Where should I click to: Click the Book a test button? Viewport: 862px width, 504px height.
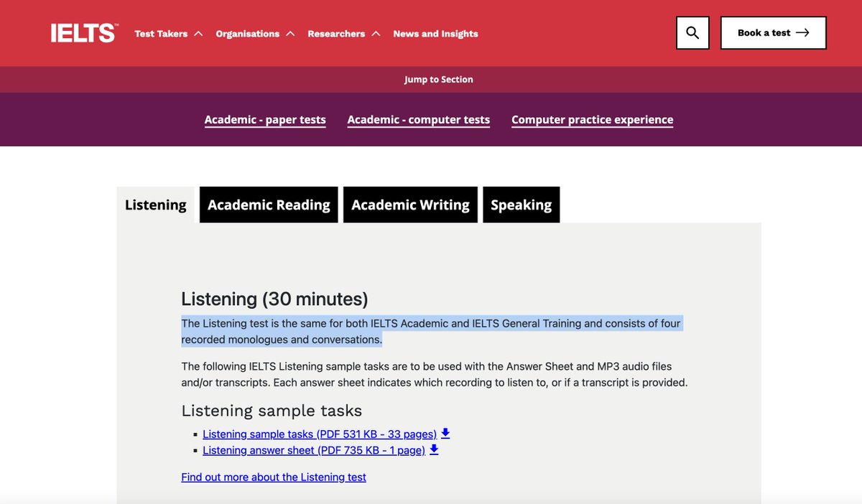click(x=774, y=33)
